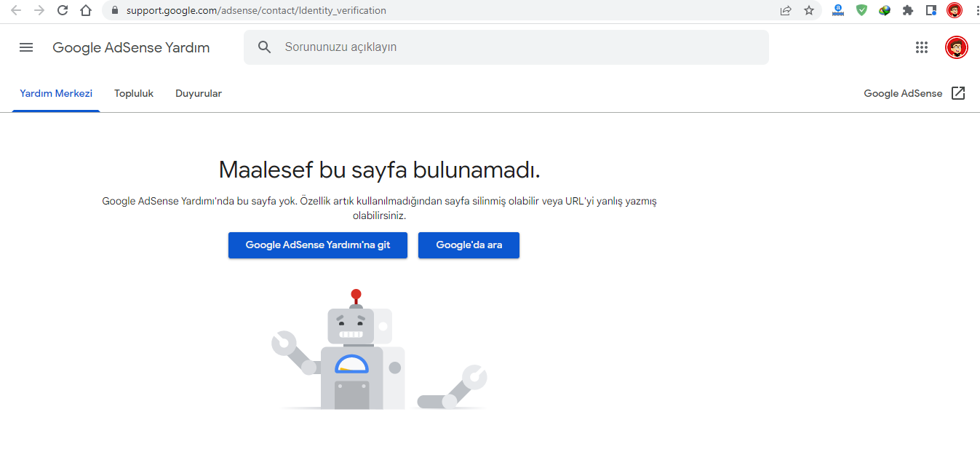980x460 pixels.
Task: Toggle the browser side panel icon
Action: point(931,10)
